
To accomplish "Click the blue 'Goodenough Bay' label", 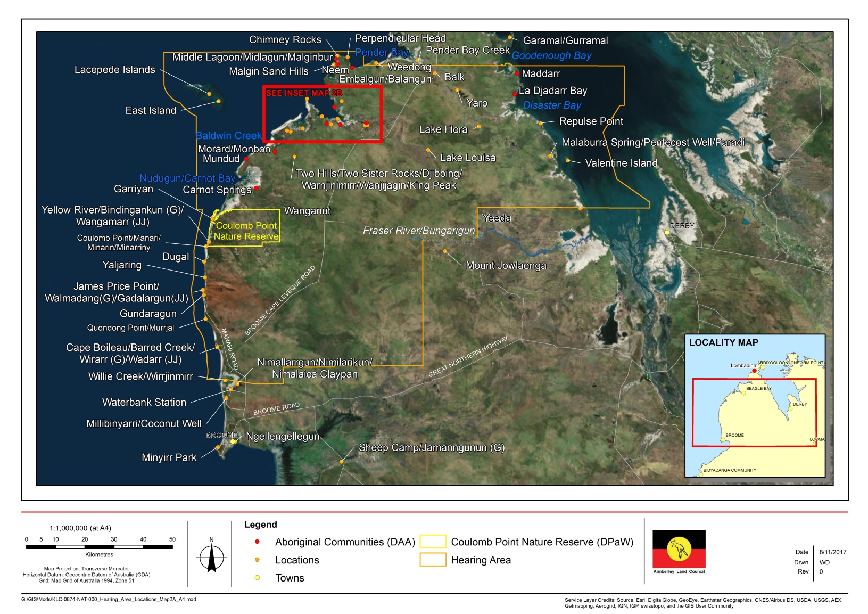I will point(551,55).
